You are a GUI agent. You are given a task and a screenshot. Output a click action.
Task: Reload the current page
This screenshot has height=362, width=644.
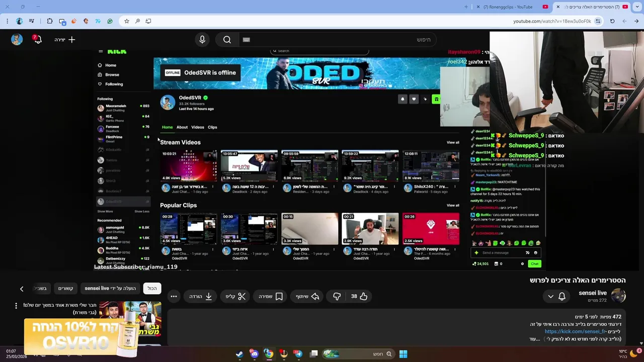pyautogui.click(x=612, y=21)
